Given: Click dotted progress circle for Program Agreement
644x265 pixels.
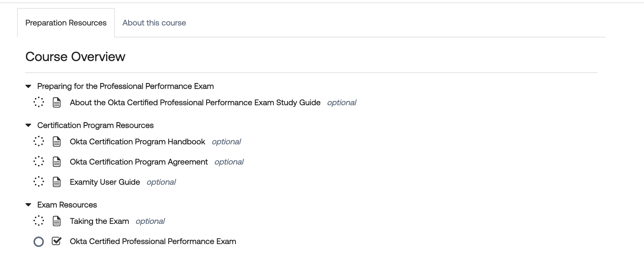Looking at the screenshot, I should (x=39, y=162).
